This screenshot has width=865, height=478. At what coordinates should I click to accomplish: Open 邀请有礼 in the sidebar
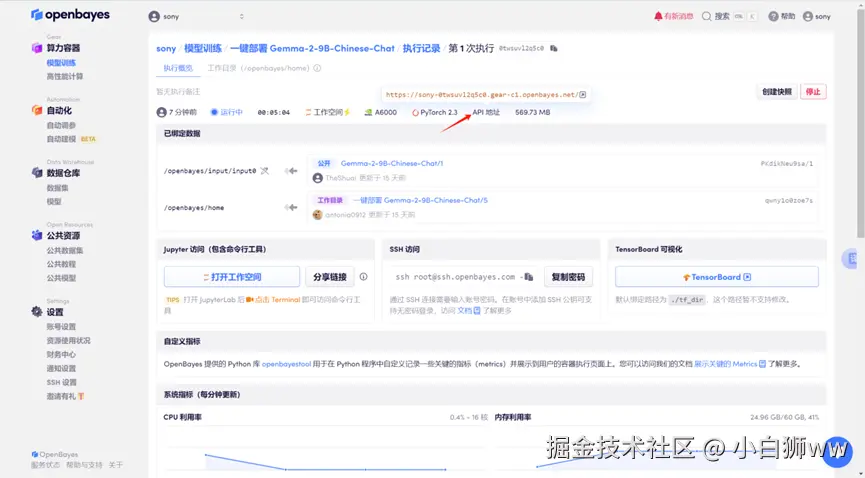(x=65, y=396)
